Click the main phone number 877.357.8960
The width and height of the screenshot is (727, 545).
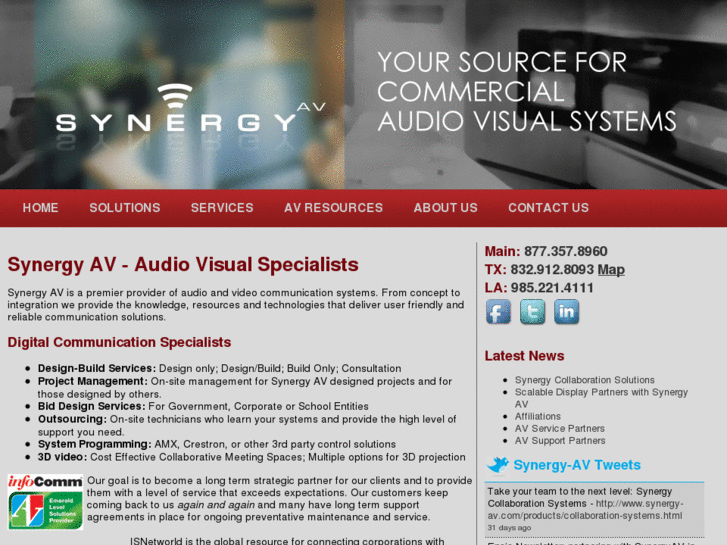[x=566, y=251]
